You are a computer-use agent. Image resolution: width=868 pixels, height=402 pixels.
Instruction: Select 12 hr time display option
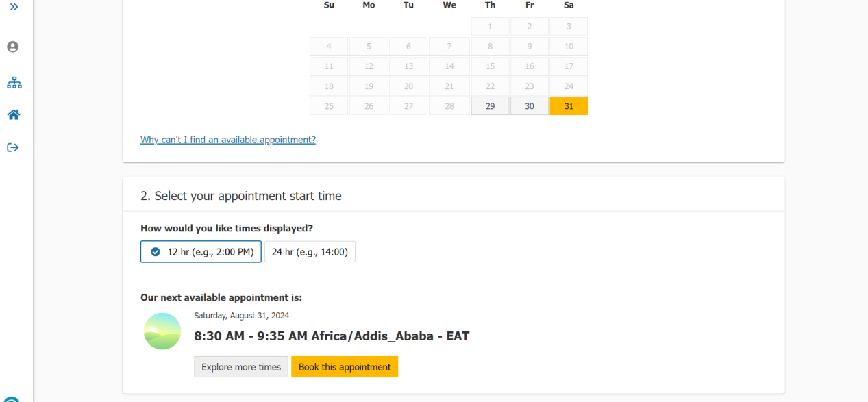(x=201, y=252)
